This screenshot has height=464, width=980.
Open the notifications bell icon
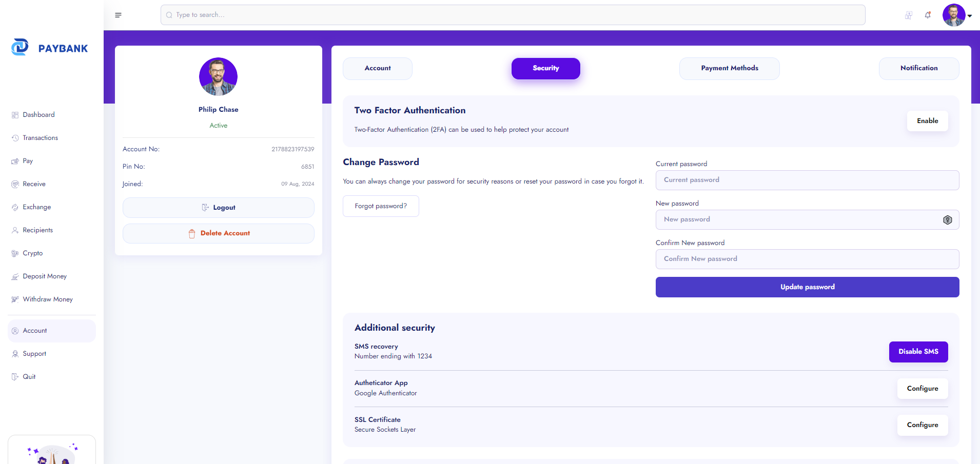[928, 15]
